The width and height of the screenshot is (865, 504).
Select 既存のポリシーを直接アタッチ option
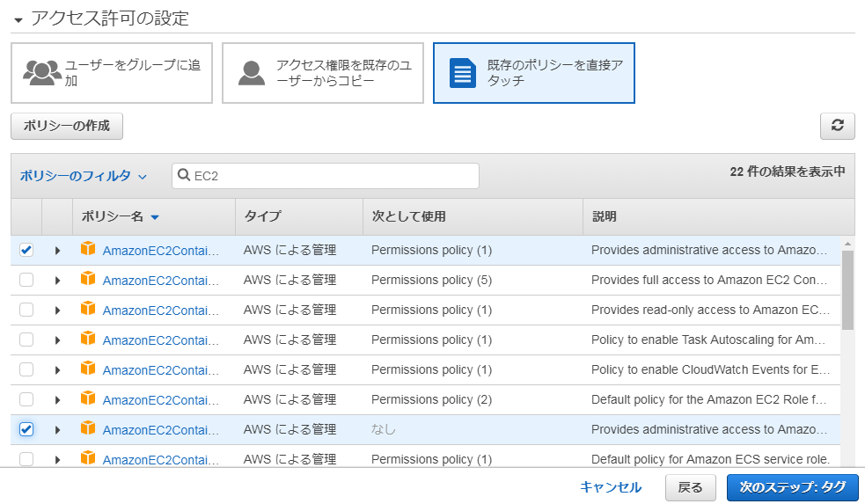(534, 73)
